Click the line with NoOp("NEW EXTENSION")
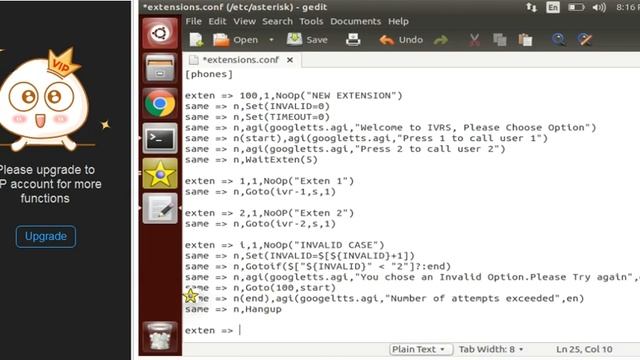This screenshot has width=640, height=360. (x=293, y=96)
